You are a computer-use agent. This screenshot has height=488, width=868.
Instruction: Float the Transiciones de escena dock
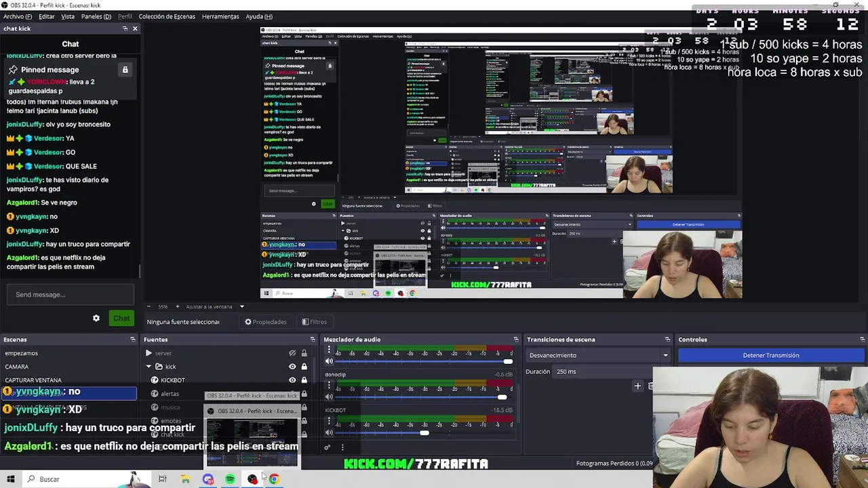tap(667, 340)
